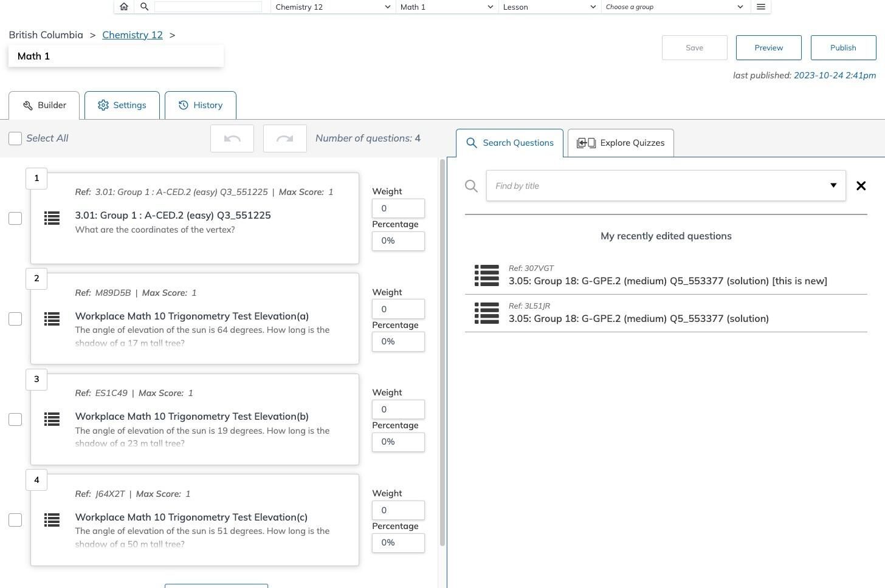Screen dimensions: 885x588
Task: Click the redo arrow button
Action: tap(285, 138)
